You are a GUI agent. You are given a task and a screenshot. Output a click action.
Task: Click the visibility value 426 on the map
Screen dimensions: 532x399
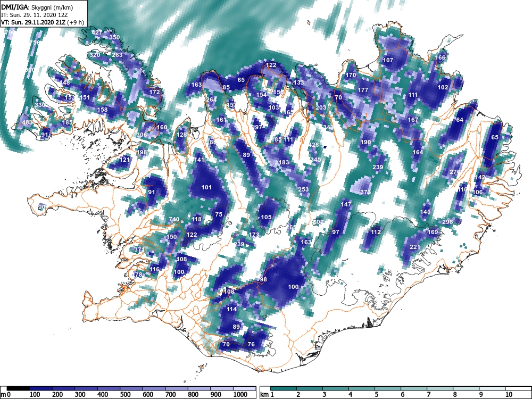[x=313, y=145]
